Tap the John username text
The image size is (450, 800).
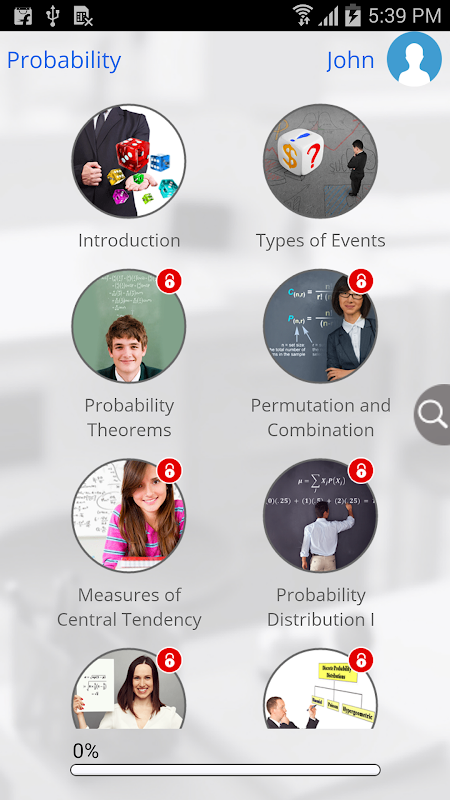351,60
